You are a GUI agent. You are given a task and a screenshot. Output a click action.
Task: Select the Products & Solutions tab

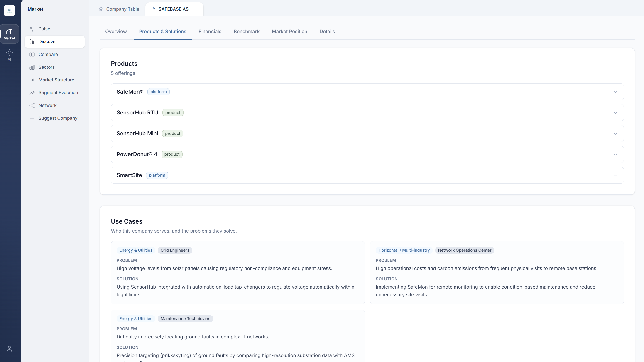[162, 32]
